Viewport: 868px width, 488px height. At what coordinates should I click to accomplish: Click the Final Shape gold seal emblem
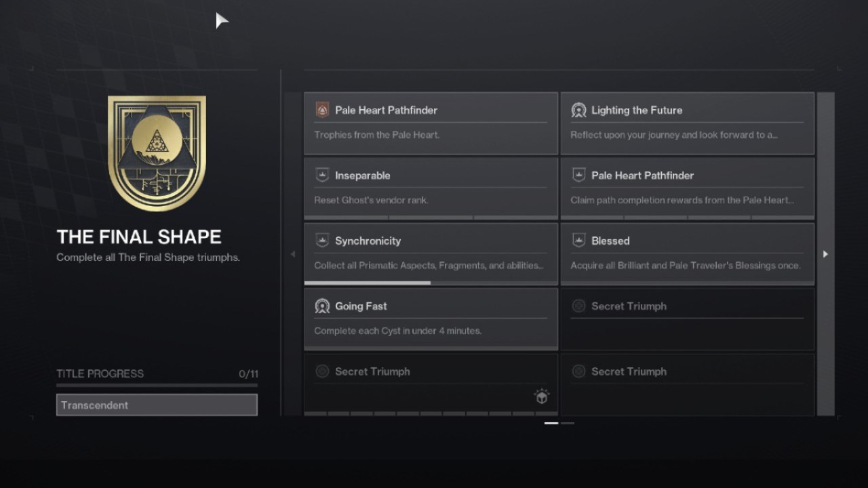tap(157, 154)
